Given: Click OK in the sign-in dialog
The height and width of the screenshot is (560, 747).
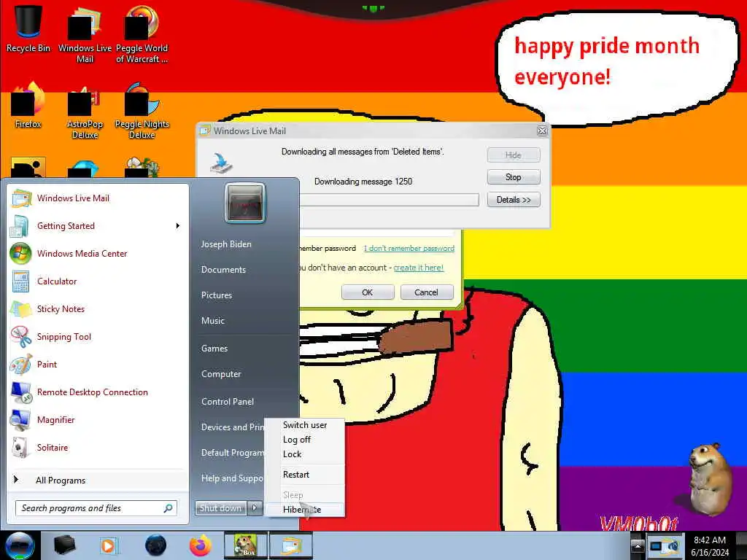Looking at the screenshot, I should (x=368, y=292).
